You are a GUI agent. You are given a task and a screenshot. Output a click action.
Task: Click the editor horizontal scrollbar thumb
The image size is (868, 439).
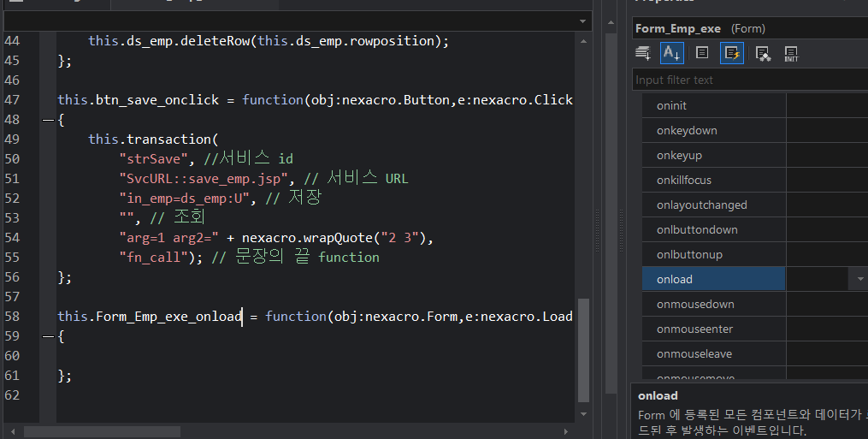102,431
